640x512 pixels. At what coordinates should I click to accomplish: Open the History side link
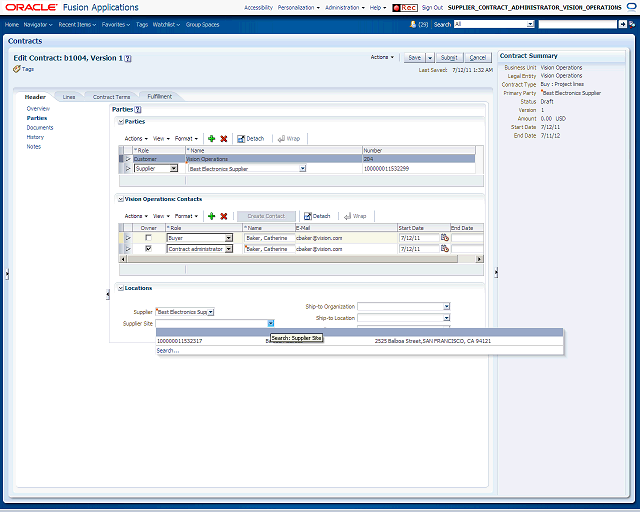pyautogui.click(x=35, y=137)
